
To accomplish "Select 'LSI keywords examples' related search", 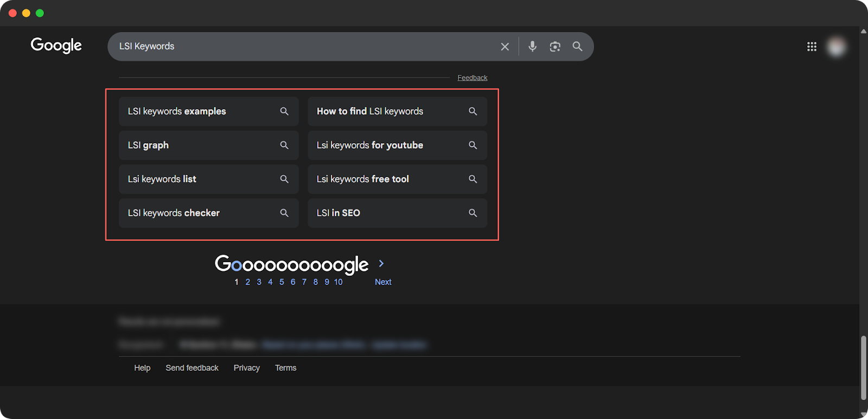I will [x=209, y=111].
